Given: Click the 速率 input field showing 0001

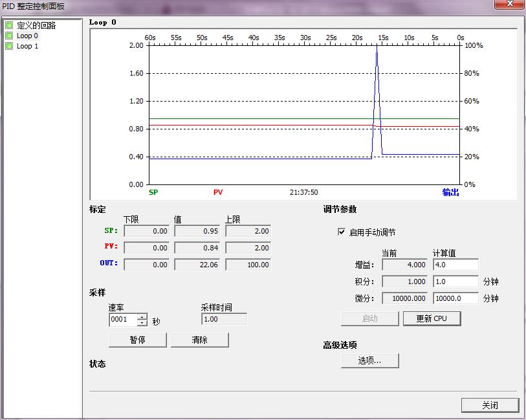Looking at the screenshot, I should click(122, 320).
